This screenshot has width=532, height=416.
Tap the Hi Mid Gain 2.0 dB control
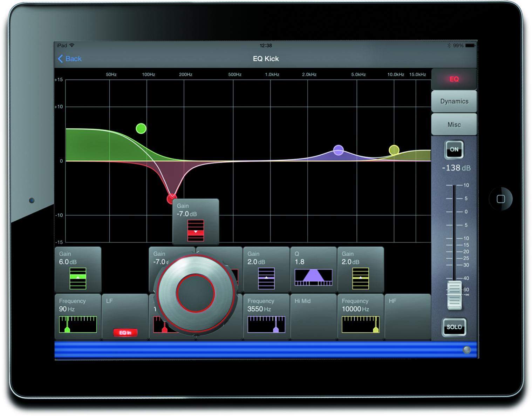266,270
